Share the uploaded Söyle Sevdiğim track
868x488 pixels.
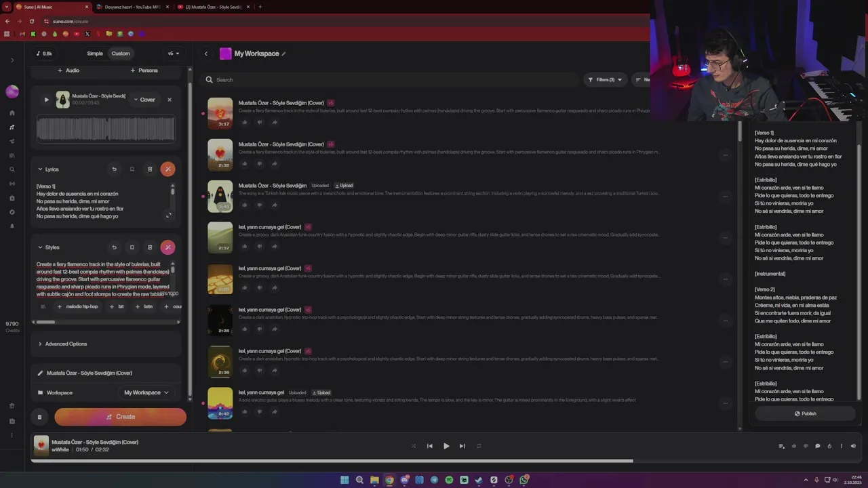pos(275,205)
